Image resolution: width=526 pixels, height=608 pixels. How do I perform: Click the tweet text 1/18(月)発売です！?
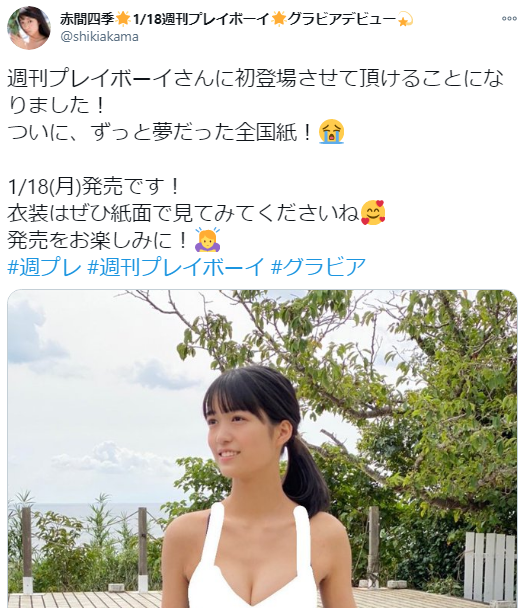93,186
